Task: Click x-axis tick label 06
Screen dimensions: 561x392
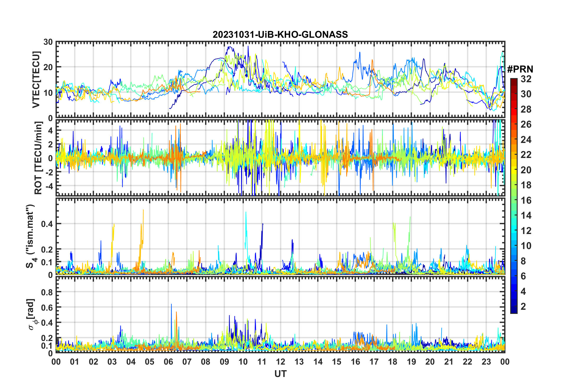Action: 168,362
